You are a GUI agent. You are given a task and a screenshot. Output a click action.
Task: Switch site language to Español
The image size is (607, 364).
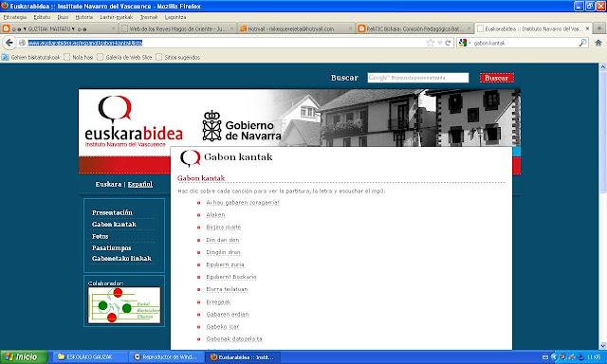(x=140, y=184)
